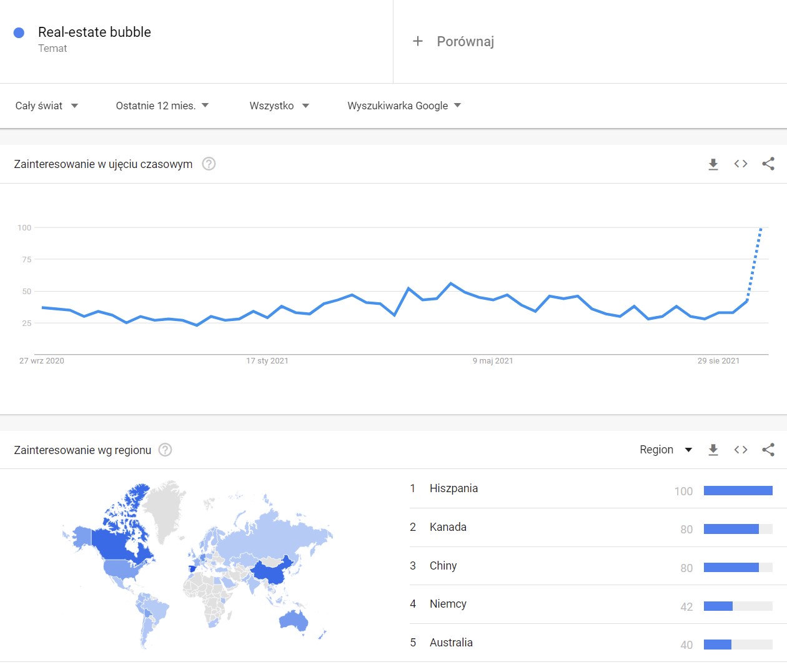787x672 pixels.
Task: Open Hiszpania in the region ranking
Action: pos(453,488)
